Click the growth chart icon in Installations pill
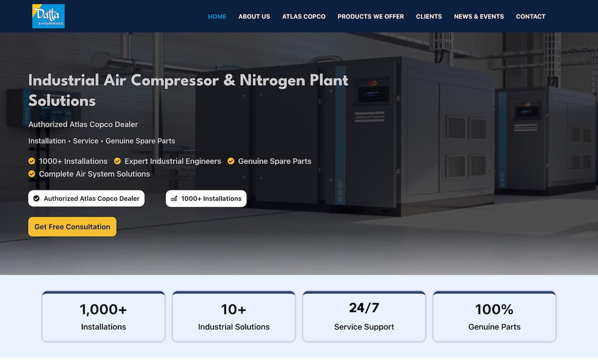598x364 pixels. click(174, 198)
